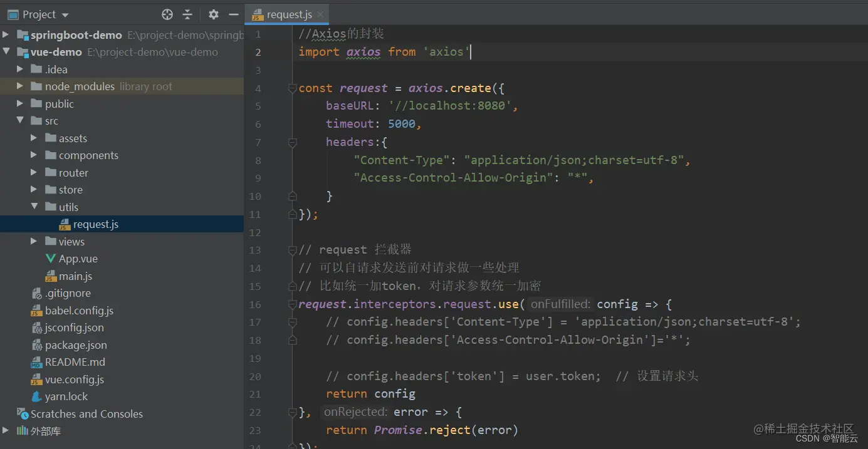Click the onRejected parameter hint

click(355, 412)
